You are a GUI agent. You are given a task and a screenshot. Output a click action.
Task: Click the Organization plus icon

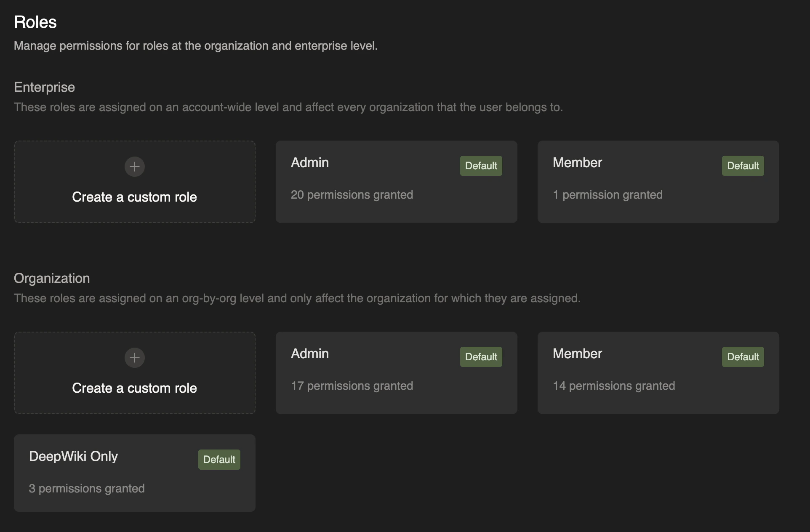tap(135, 358)
